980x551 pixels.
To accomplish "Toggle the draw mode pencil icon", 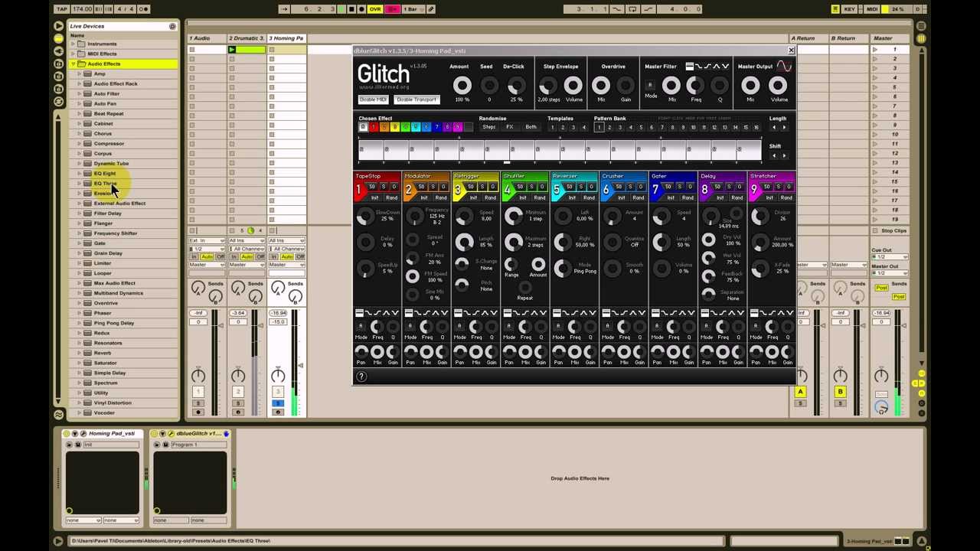I will (431, 9).
